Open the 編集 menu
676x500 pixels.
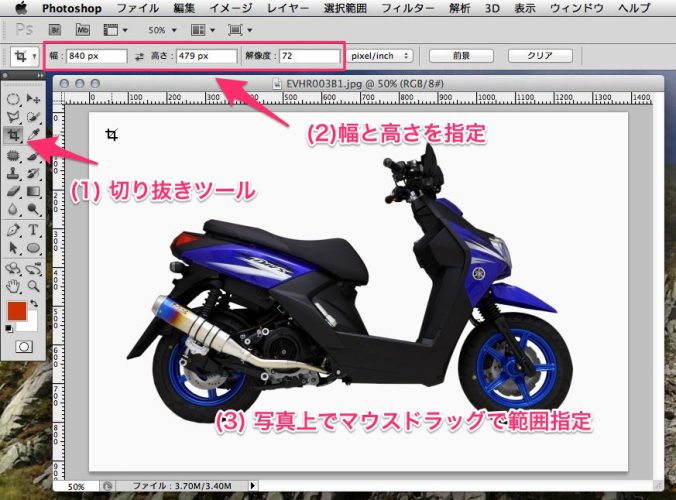184,8
